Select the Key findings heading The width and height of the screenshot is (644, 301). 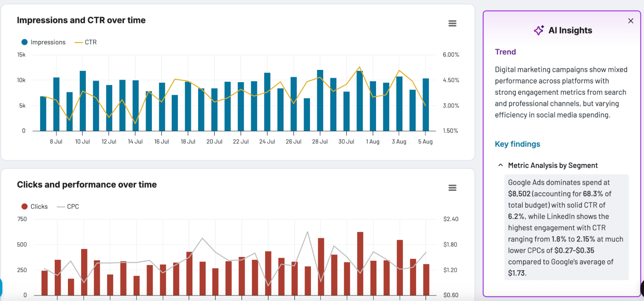tap(517, 144)
